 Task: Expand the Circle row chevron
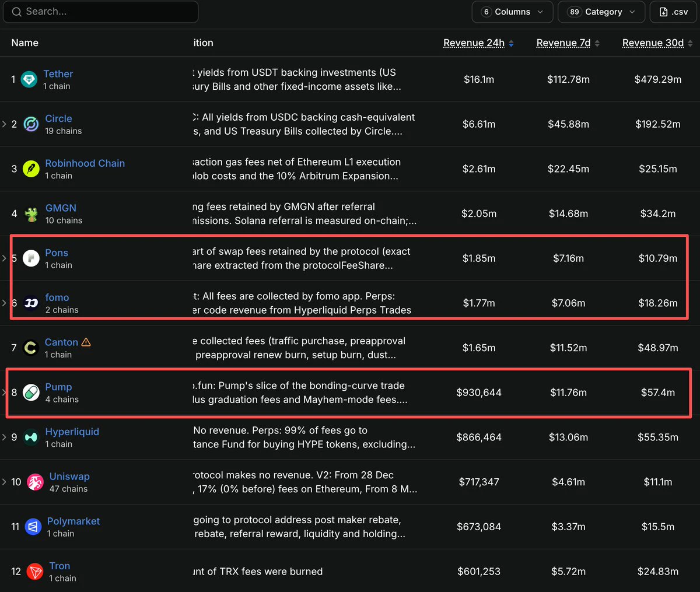coord(4,124)
